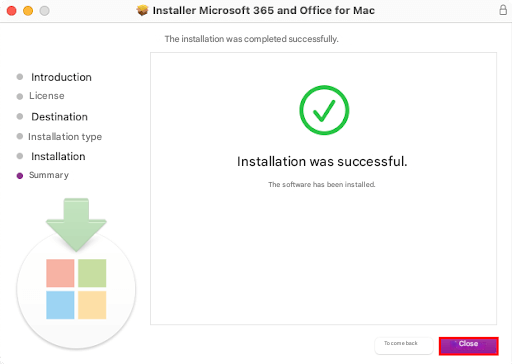Click the lock icon in title bar
This screenshot has width=512, height=364.
[x=503, y=10]
